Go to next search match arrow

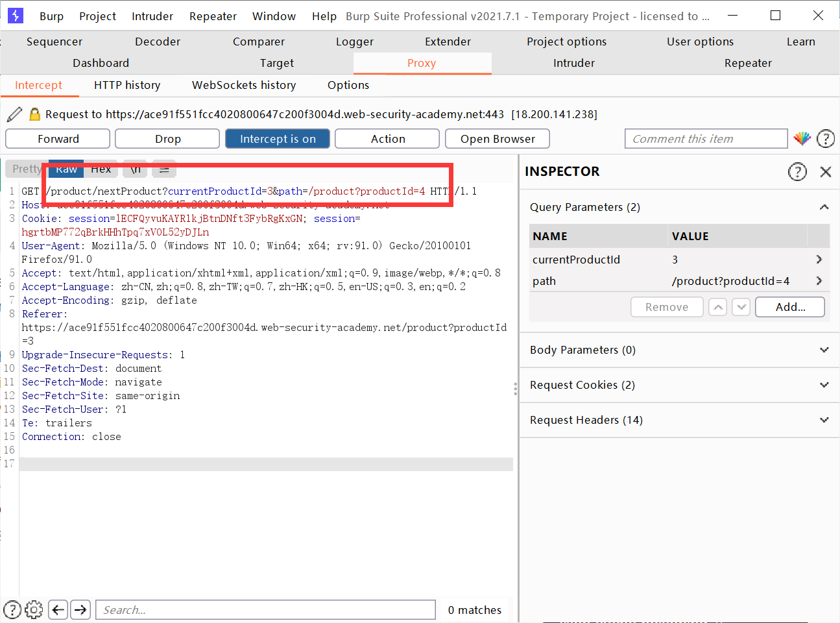pos(80,609)
